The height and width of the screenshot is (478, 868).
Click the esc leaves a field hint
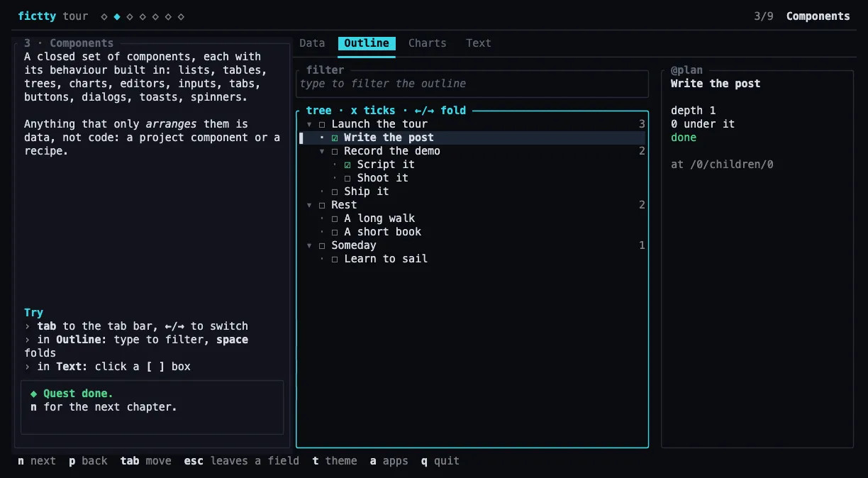pos(242,461)
